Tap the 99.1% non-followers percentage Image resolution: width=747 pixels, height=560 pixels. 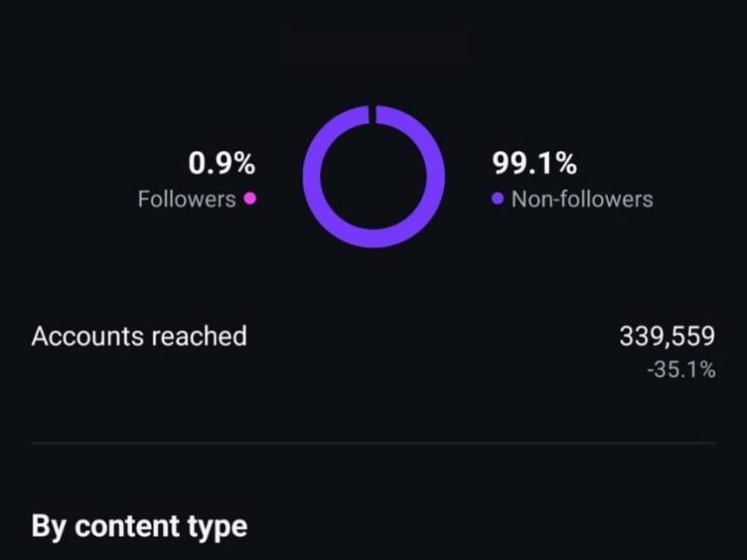coord(534,164)
